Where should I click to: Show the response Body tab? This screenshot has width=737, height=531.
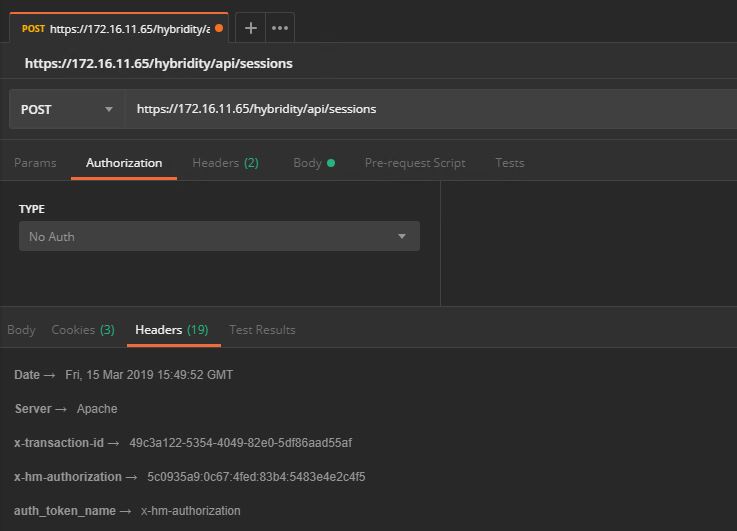(x=21, y=330)
